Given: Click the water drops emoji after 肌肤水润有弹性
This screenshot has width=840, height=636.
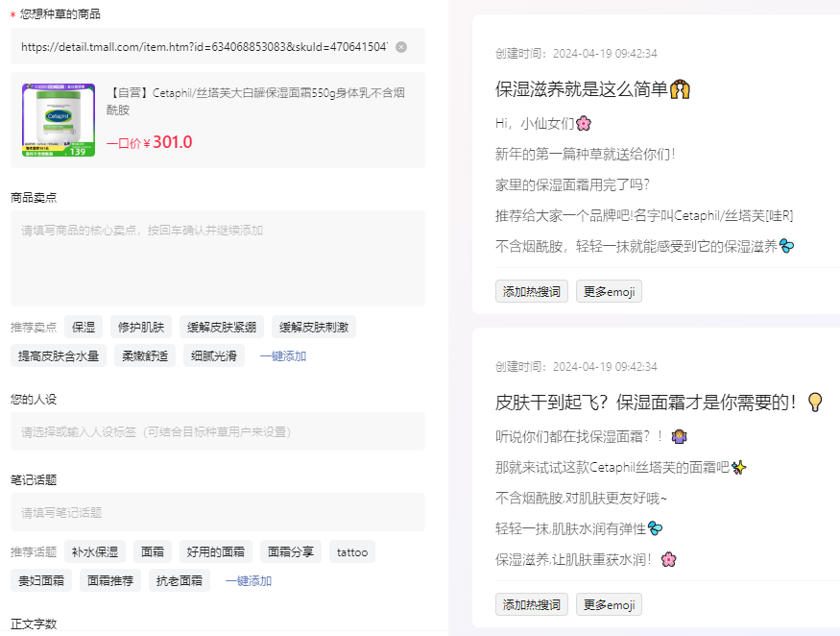Looking at the screenshot, I should (x=655, y=528).
